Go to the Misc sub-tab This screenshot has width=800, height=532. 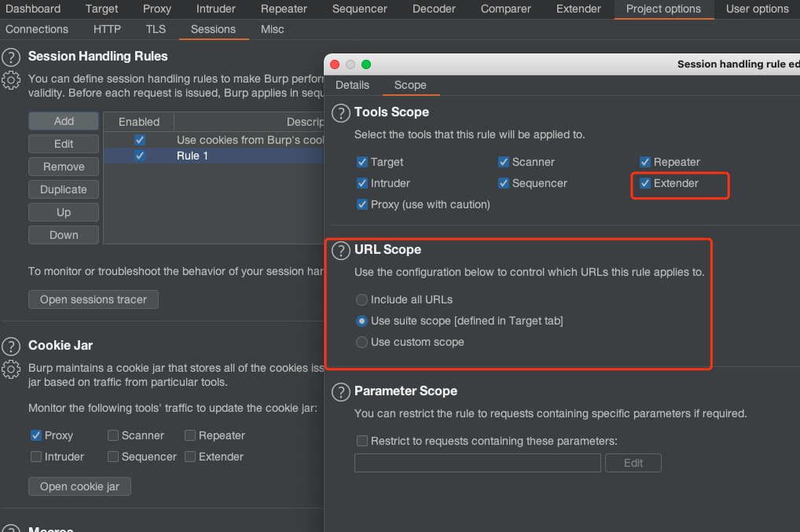tap(272, 29)
